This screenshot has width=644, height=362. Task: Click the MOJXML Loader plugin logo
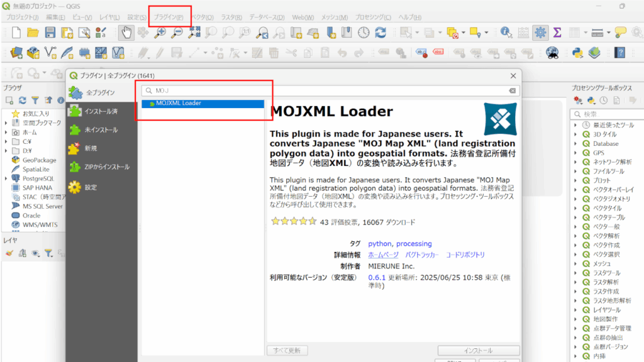coord(500,119)
